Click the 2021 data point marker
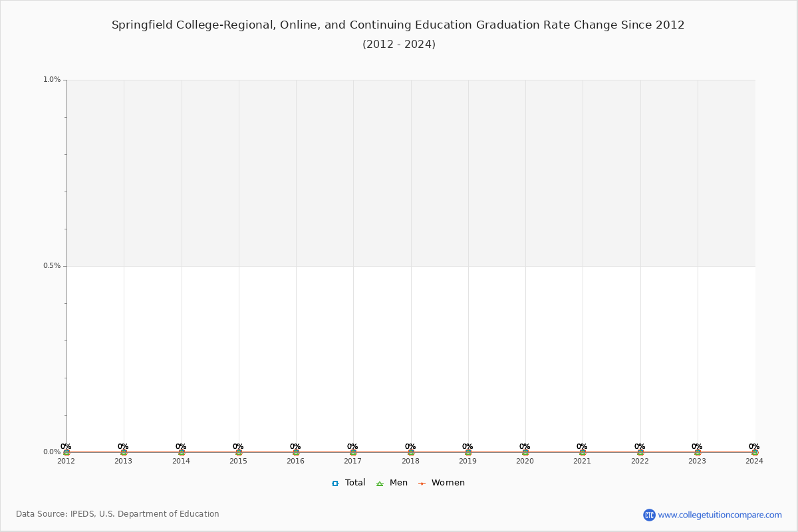The width and height of the screenshot is (798, 532). coord(583,452)
